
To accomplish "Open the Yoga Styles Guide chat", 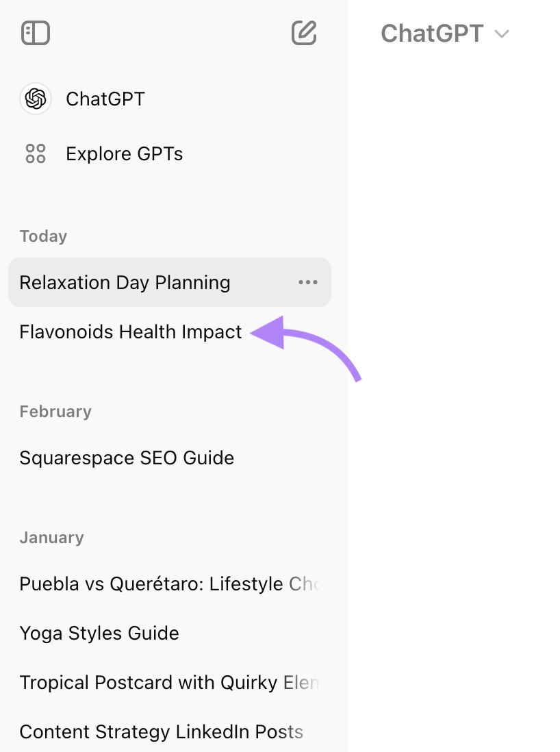I will (99, 633).
